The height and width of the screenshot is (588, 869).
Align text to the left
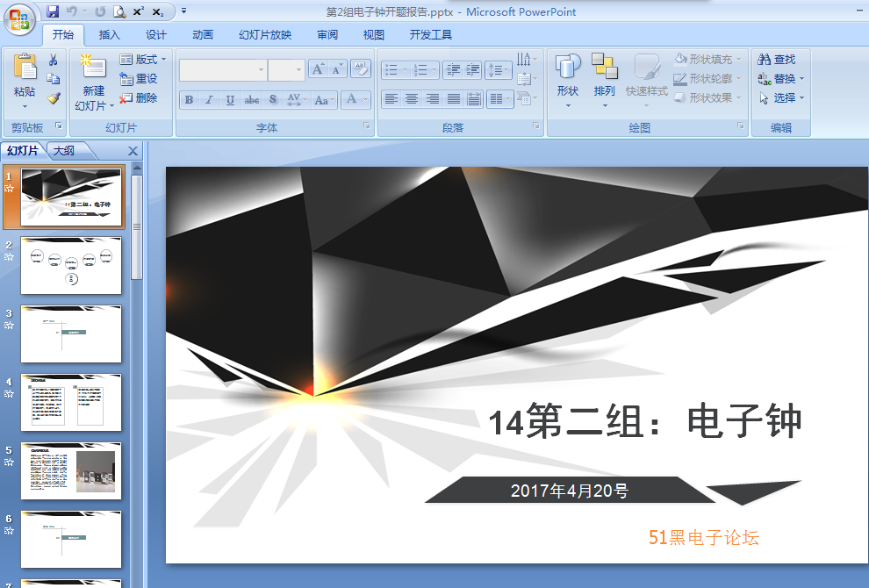(x=391, y=99)
